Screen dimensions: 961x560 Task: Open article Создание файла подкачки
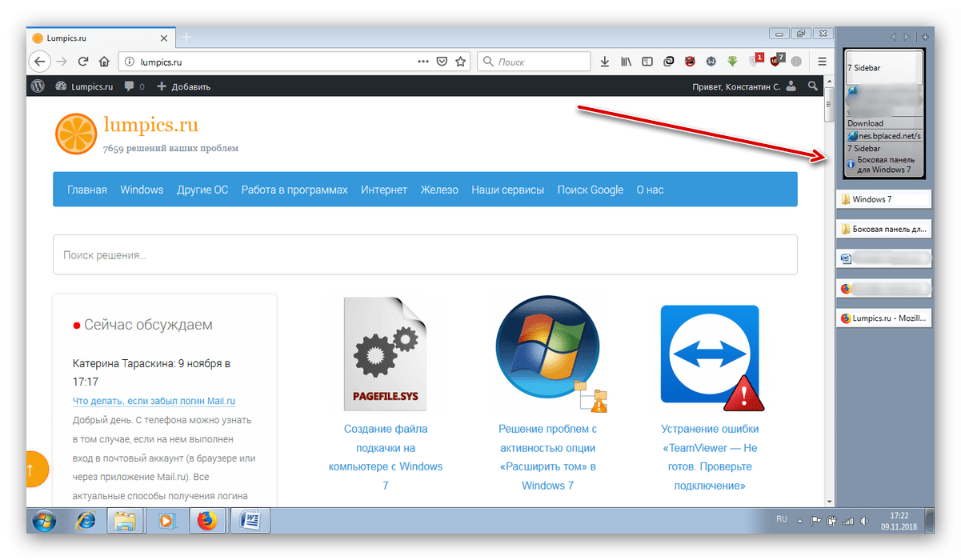(x=385, y=457)
